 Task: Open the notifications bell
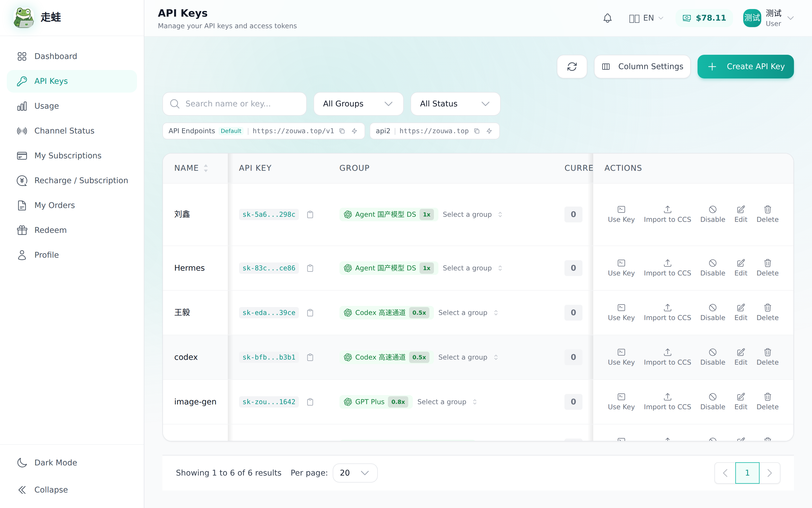[x=607, y=18]
